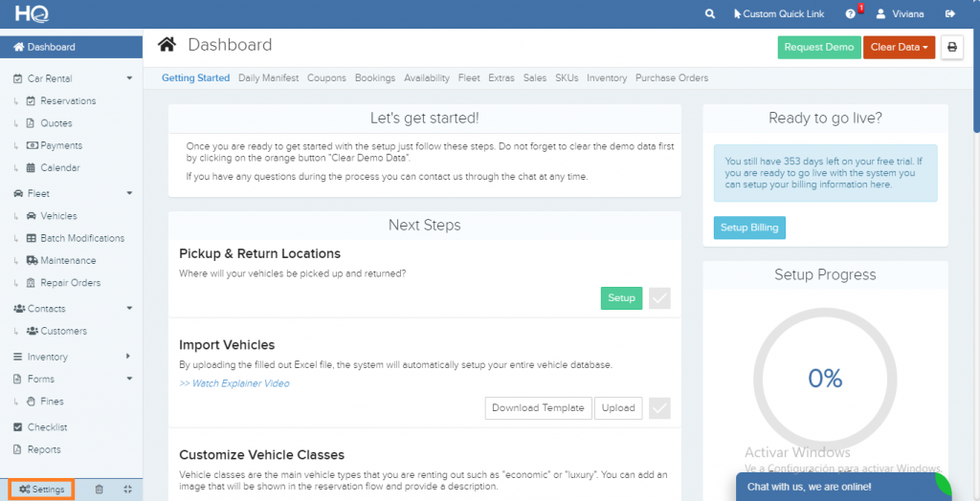Image resolution: width=980 pixels, height=501 pixels.
Task: Expand the Inventory sidebar section
Action: click(x=129, y=357)
